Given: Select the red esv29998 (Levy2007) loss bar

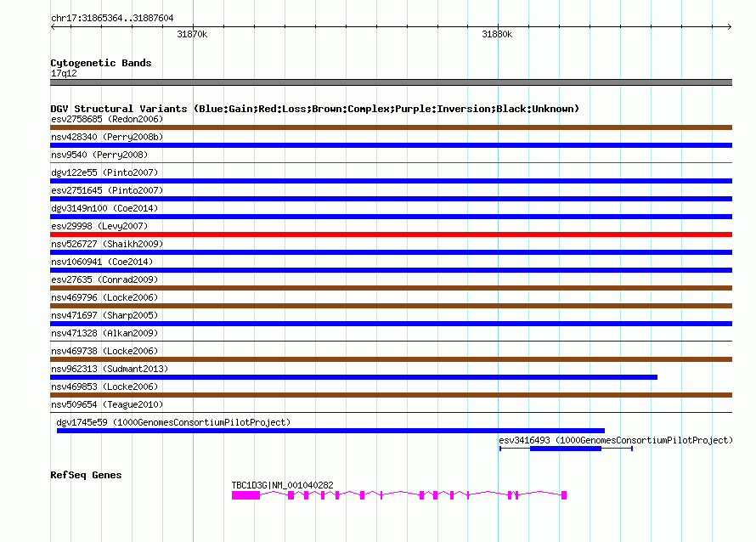Looking at the screenshot, I should point(391,234).
